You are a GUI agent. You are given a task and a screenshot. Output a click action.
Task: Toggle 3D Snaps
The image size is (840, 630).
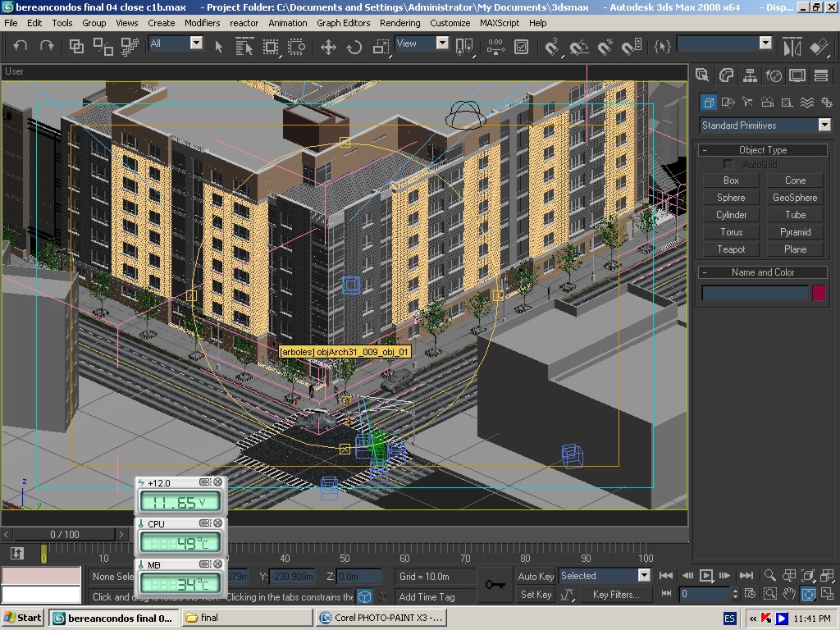pos(552,47)
